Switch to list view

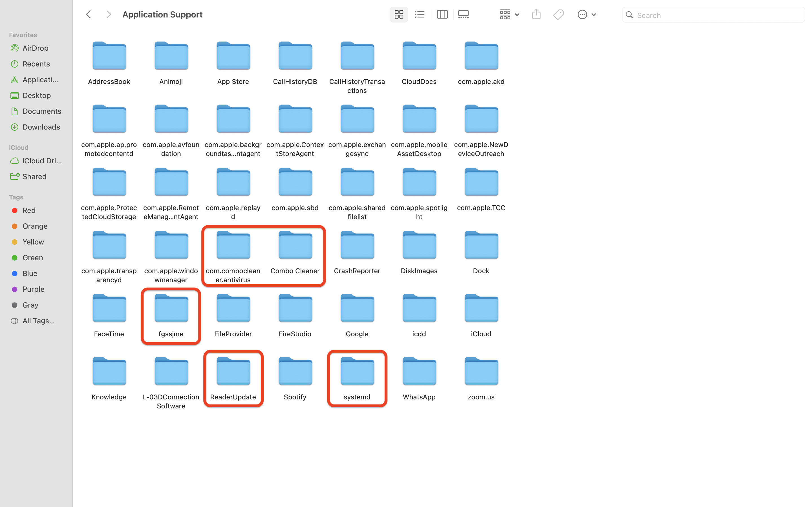click(x=420, y=14)
